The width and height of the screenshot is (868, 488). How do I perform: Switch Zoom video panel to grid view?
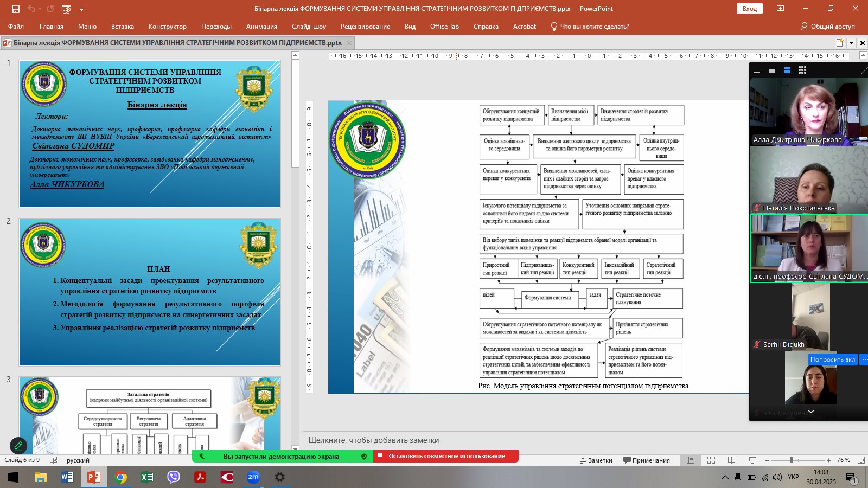[802, 70]
